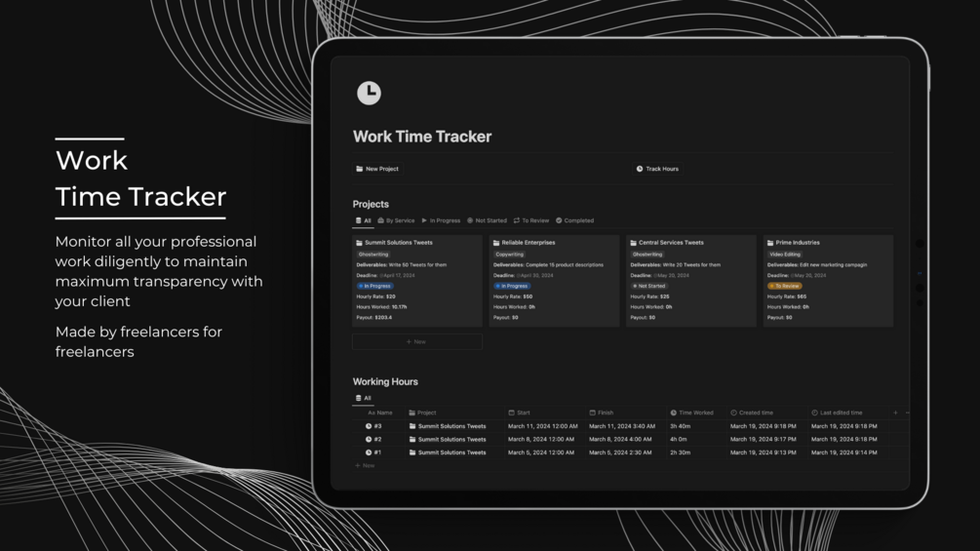
Task: Click the April 17, 2024 deadline date
Action: pos(398,275)
